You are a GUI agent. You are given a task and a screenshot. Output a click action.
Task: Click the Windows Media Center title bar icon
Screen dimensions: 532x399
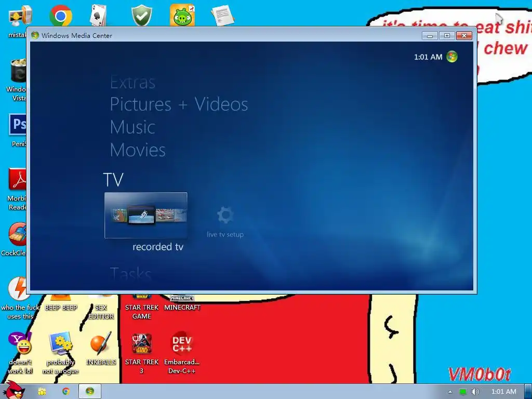tap(35, 35)
